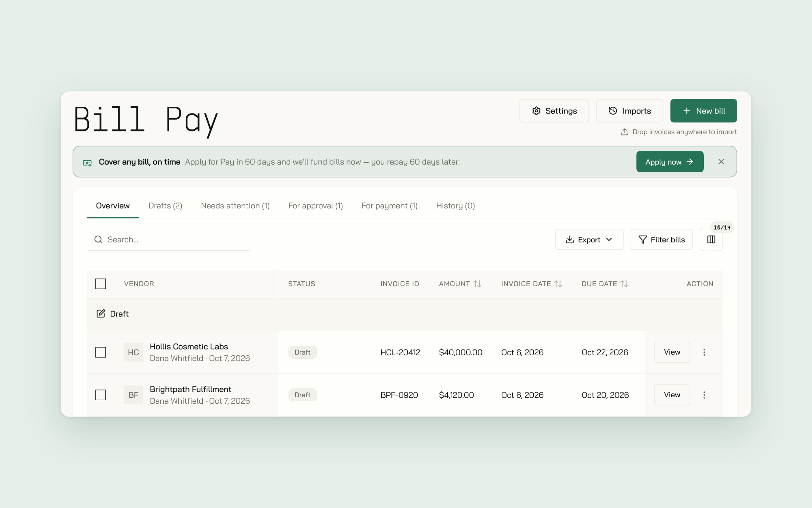The image size is (812, 508).
Task: Go to Needs attention (1) tab
Action: click(235, 206)
